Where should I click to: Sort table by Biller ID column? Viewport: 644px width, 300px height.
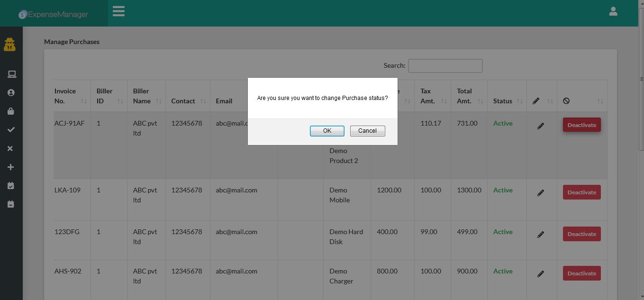coord(109,96)
